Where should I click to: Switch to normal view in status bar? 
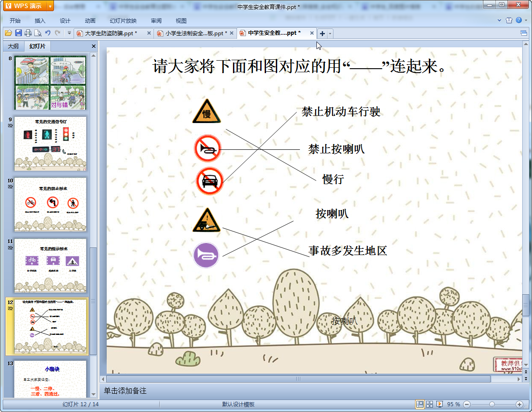pos(420,404)
